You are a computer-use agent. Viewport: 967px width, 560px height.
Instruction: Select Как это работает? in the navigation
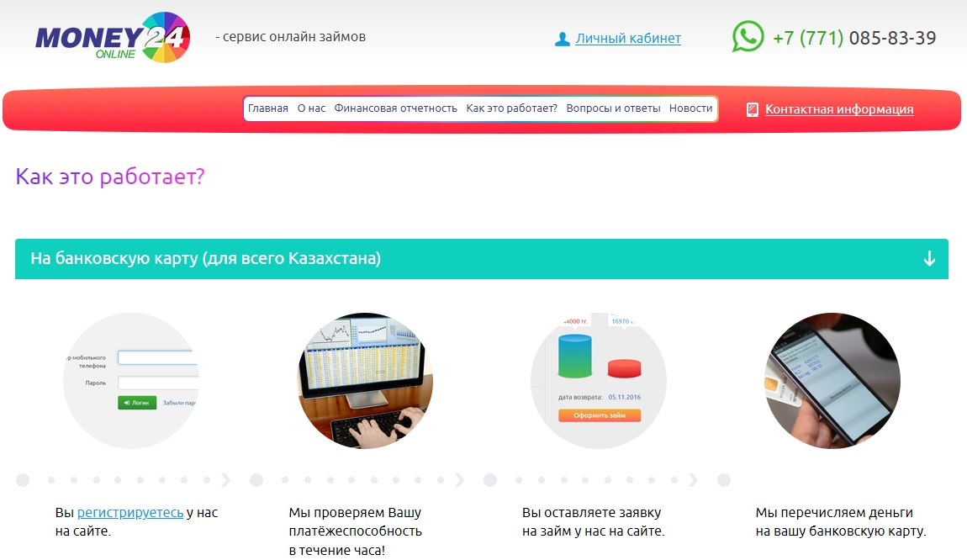click(x=511, y=108)
